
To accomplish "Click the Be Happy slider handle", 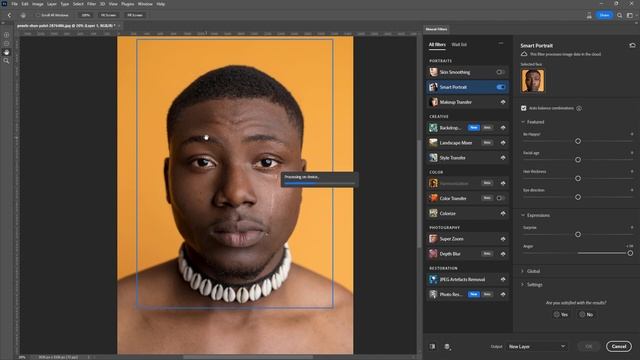I will (578, 141).
